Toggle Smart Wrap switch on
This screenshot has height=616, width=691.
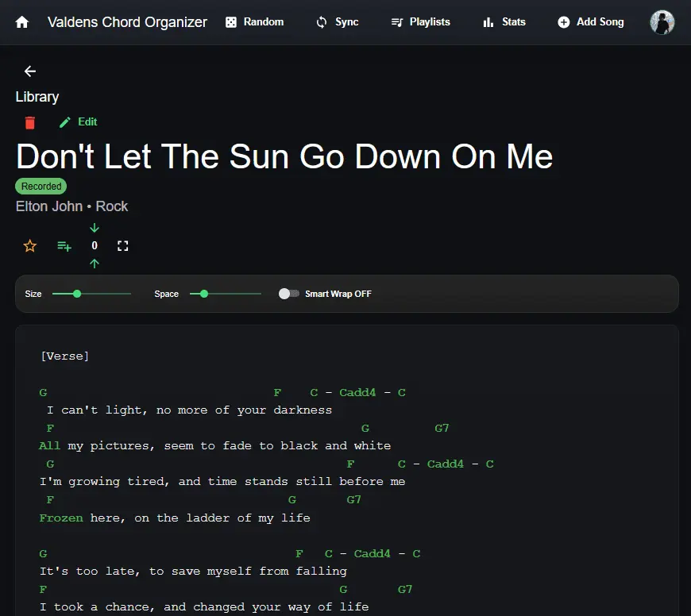289,294
